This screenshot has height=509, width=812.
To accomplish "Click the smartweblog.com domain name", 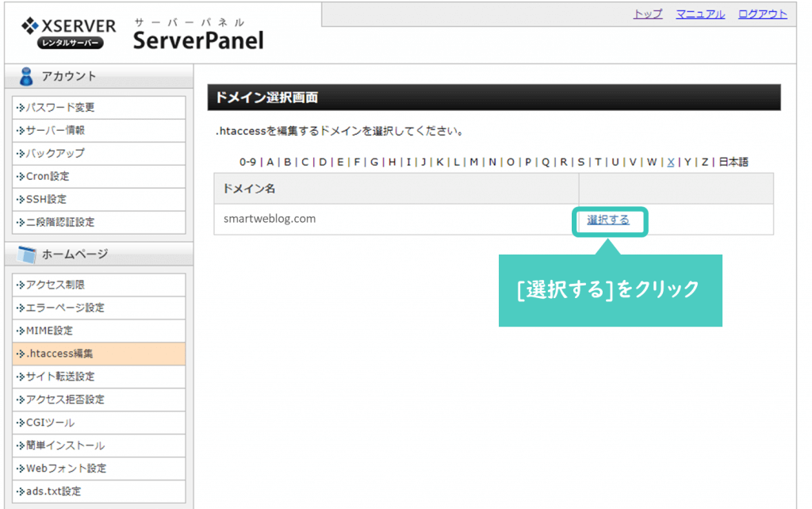I will click(270, 219).
